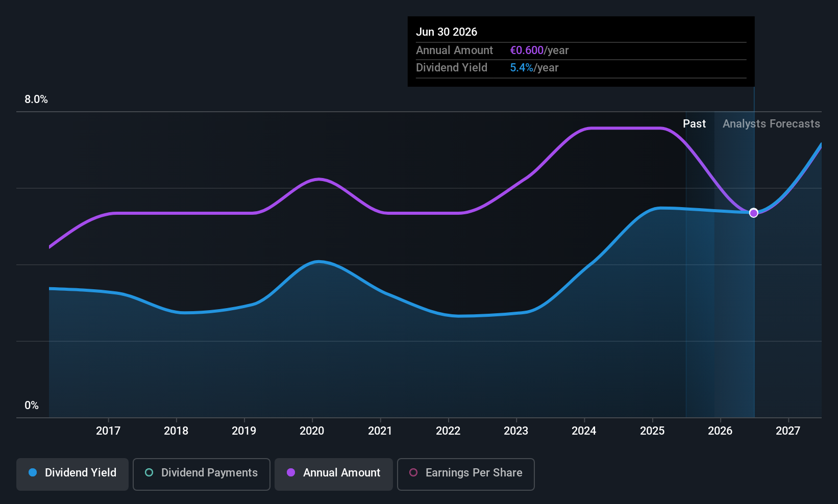The image size is (838, 504).
Task: Select the 2019 x-axis label
Action: 244,431
